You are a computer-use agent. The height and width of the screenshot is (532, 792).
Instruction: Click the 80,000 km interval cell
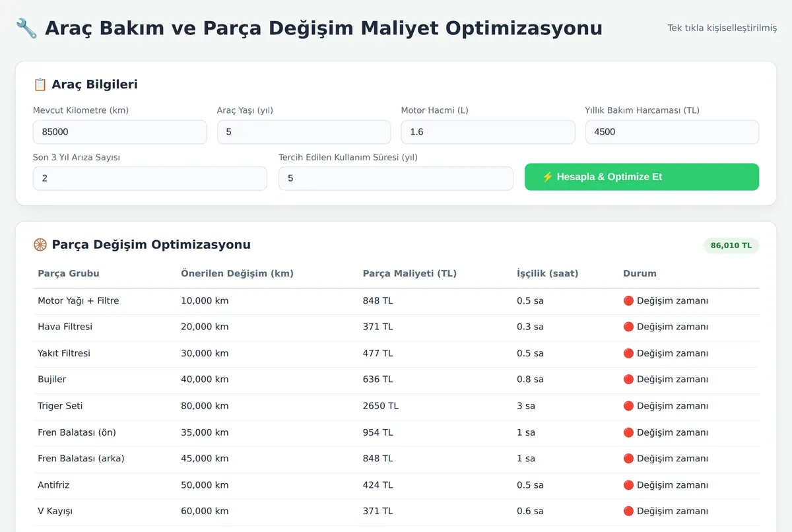pos(205,406)
